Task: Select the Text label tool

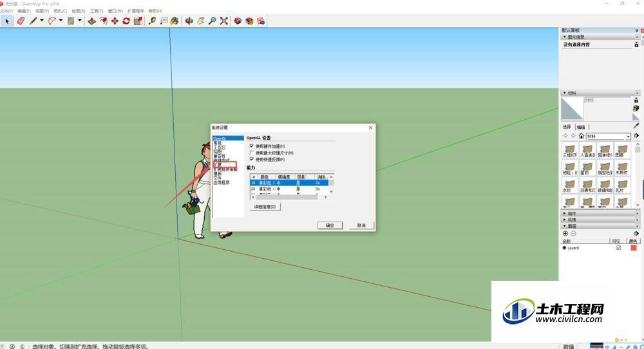Action: pyautogui.click(x=164, y=21)
